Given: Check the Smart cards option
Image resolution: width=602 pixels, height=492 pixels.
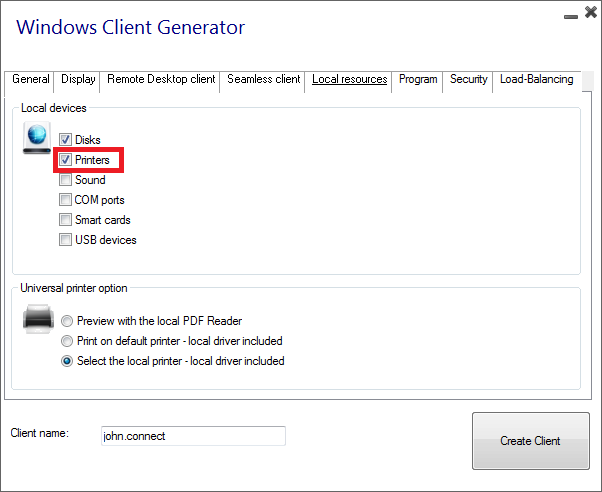Looking at the screenshot, I should pos(66,220).
